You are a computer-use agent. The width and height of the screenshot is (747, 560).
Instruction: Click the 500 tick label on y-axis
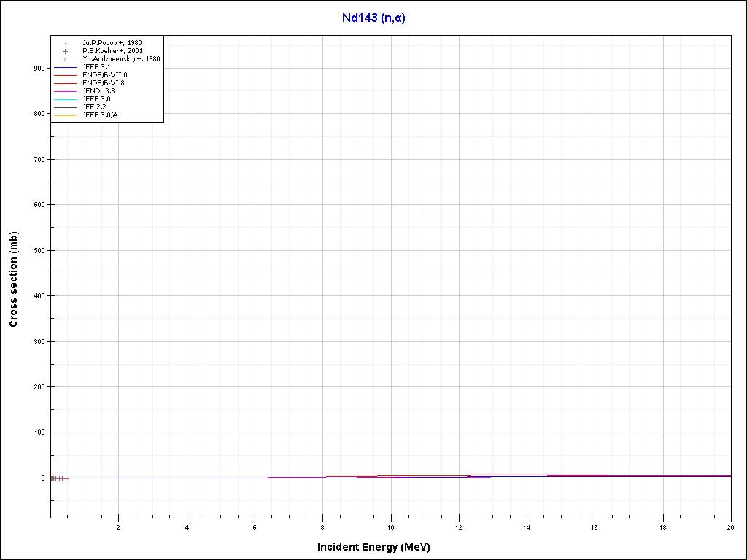click(39, 250)
